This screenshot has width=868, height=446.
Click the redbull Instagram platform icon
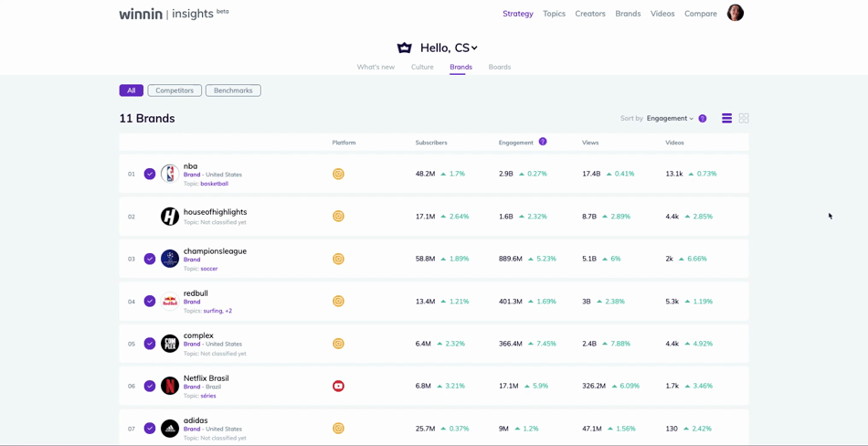coord(338,302)
